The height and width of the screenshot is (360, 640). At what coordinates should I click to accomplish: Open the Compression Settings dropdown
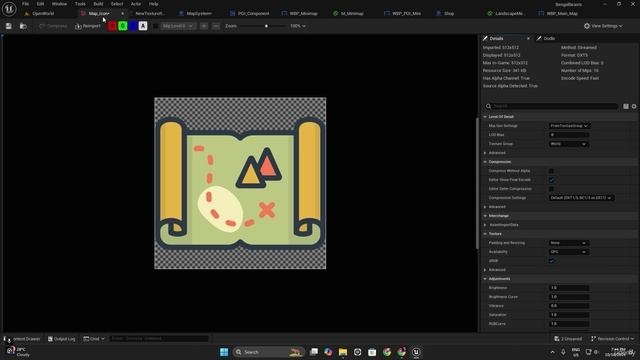click(x=581, y=198)
